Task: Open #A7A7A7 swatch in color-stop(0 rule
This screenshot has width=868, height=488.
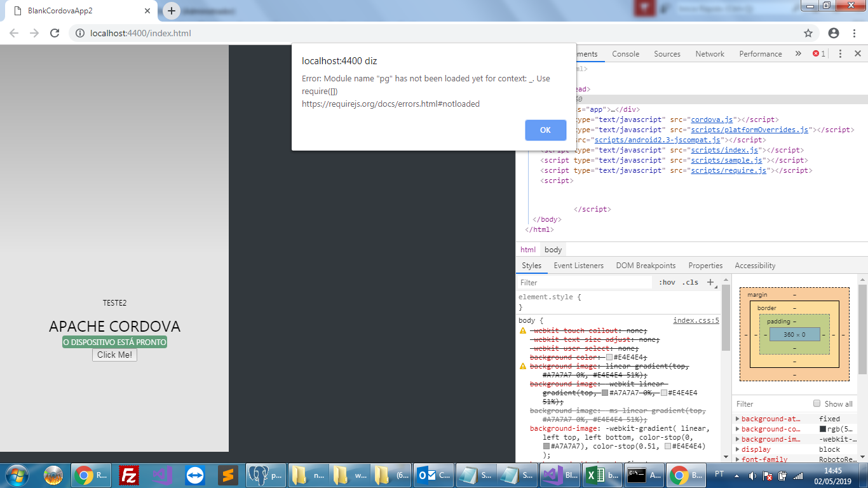Action: pyautogui.click(x=546, y=447)
